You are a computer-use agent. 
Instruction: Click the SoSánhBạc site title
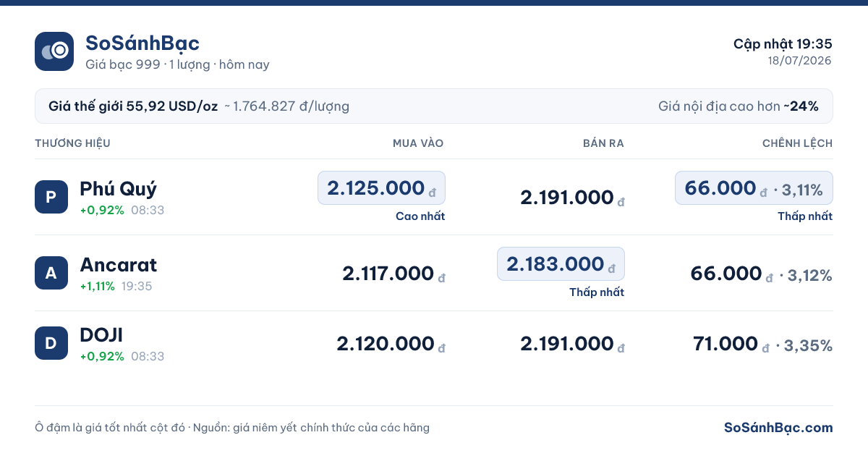coord(142,43)
